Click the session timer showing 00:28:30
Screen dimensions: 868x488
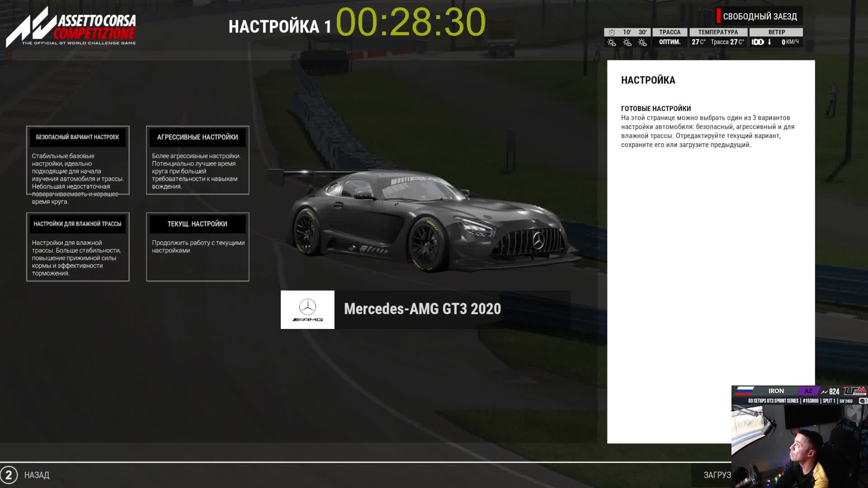tap(411, 21)
